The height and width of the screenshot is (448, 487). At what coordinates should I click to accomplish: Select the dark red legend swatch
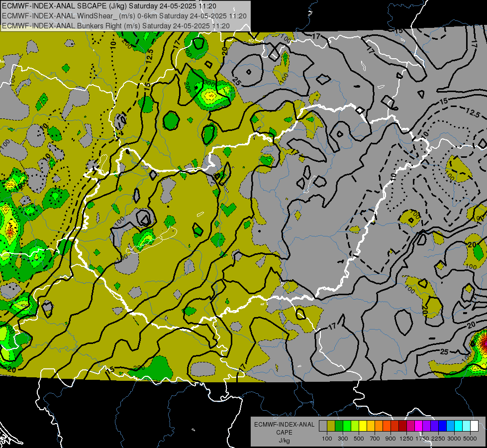[x=402, y=426]
